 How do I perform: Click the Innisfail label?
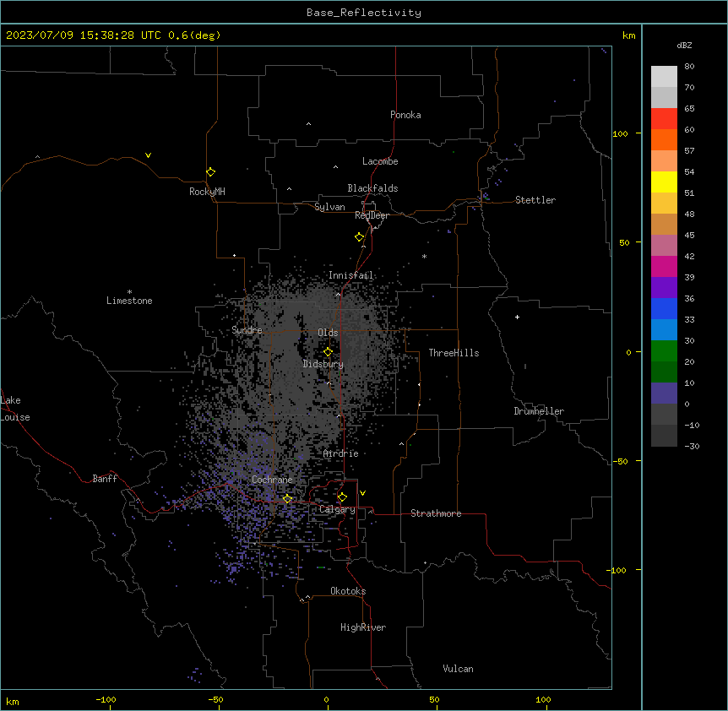tap(350, 275)
